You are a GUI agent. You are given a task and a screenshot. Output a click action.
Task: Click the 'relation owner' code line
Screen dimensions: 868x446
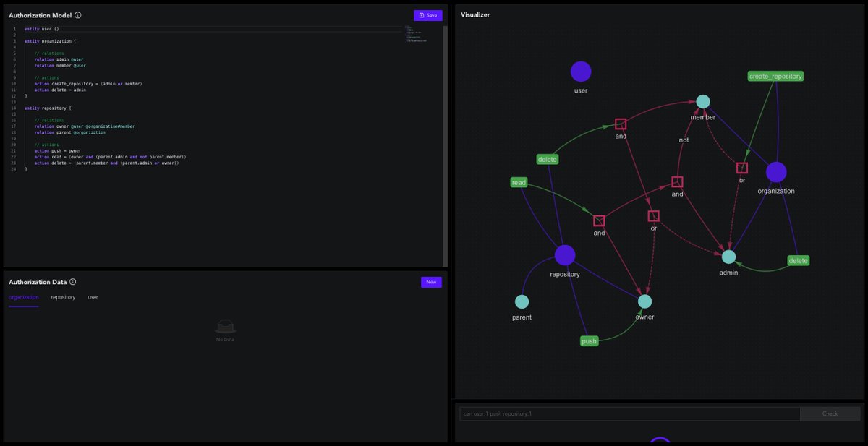tap(85, 126)
